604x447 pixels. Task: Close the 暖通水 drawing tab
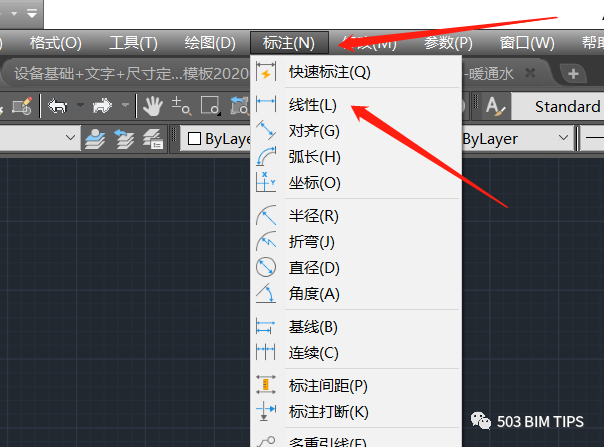pos(530,73)
